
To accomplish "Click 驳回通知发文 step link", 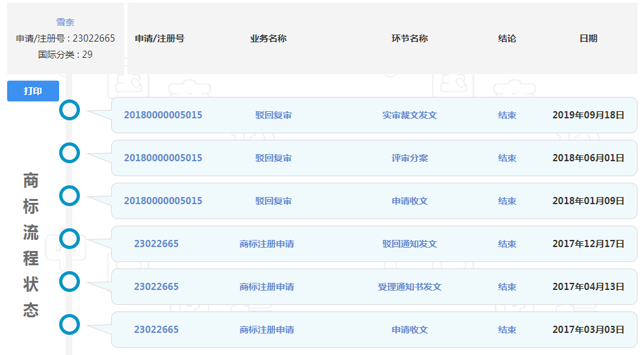I will click(x=409, y=244).
